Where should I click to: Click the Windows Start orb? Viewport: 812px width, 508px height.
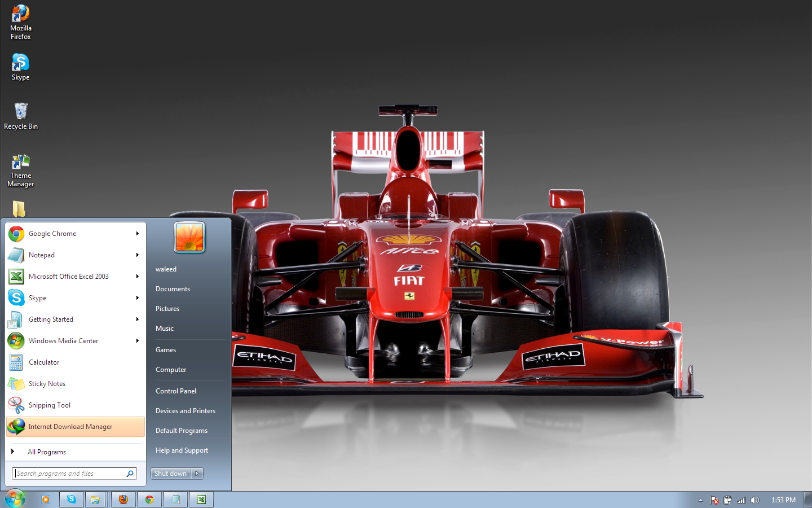(x=15, y=499)
